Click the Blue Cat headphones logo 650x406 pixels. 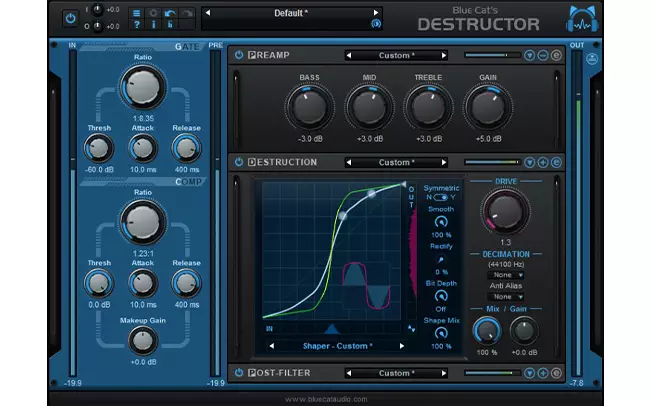pyautogui.click(x=582, y=19)
